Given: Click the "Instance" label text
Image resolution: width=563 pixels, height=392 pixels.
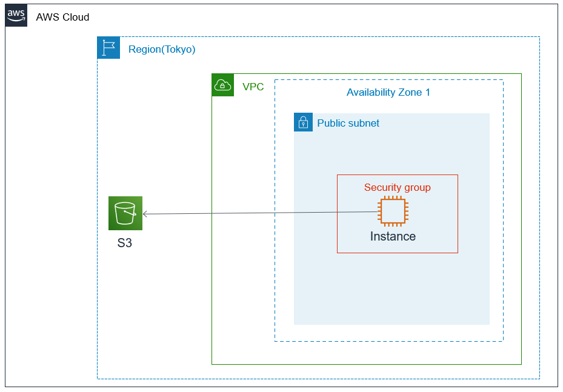Looking at the screenshot, I should (x=393, y=236).
